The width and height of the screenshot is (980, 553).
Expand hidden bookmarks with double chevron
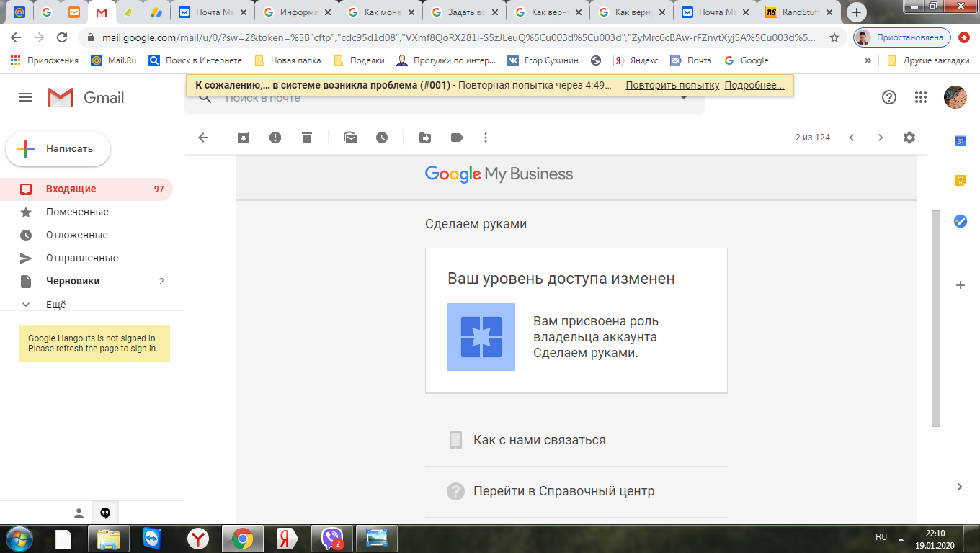(868, 60)
